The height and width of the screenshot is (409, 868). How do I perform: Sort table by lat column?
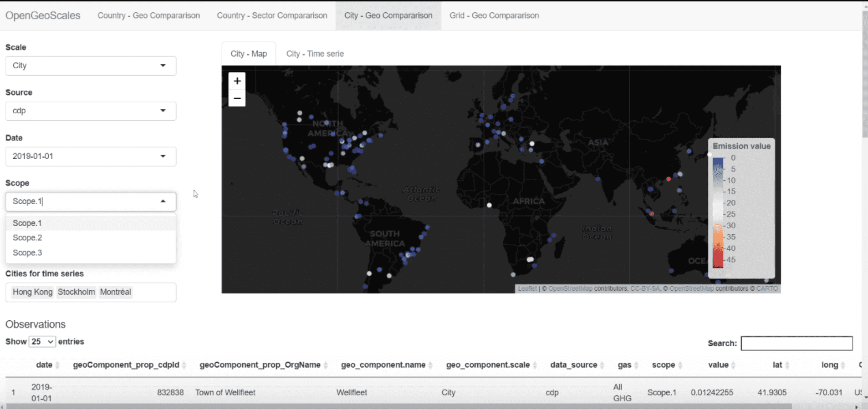[777, 365]
